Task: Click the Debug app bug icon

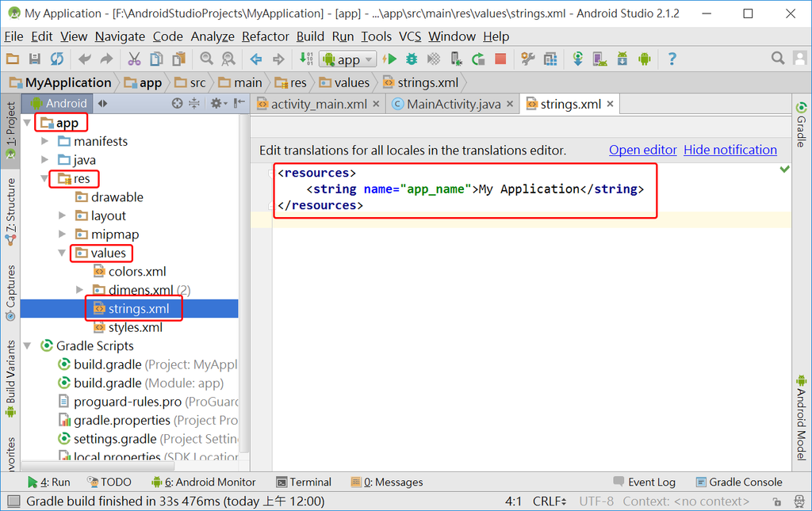Action: 412,59
